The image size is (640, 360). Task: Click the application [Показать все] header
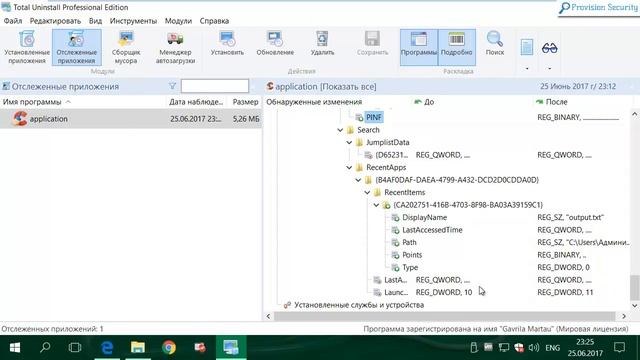[326, 87]
